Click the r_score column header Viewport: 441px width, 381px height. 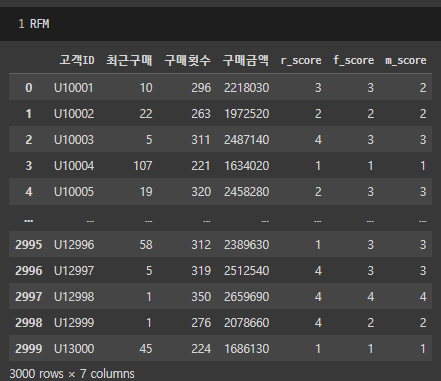click(x=301, y=60)
